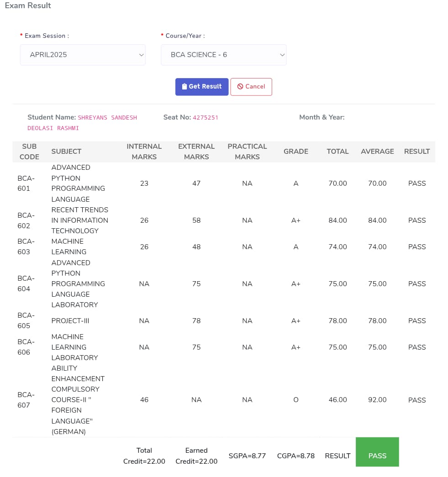Expand the chevron arrow on Exam Session field
The height and width of the screenshot is (477, 448).
click(141, 55)
